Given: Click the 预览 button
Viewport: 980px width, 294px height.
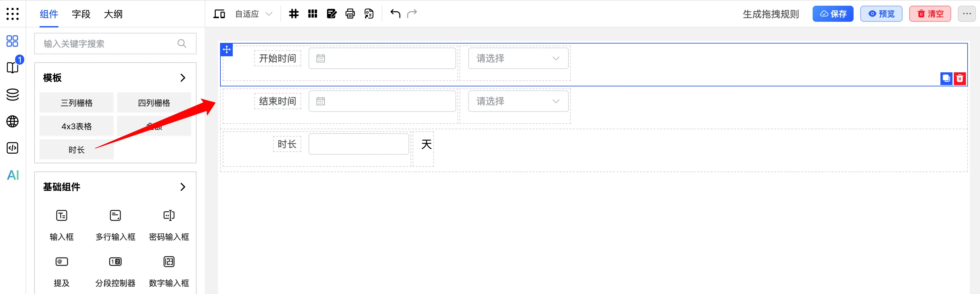Looking at the screenshot, I should tap(881, 14).
